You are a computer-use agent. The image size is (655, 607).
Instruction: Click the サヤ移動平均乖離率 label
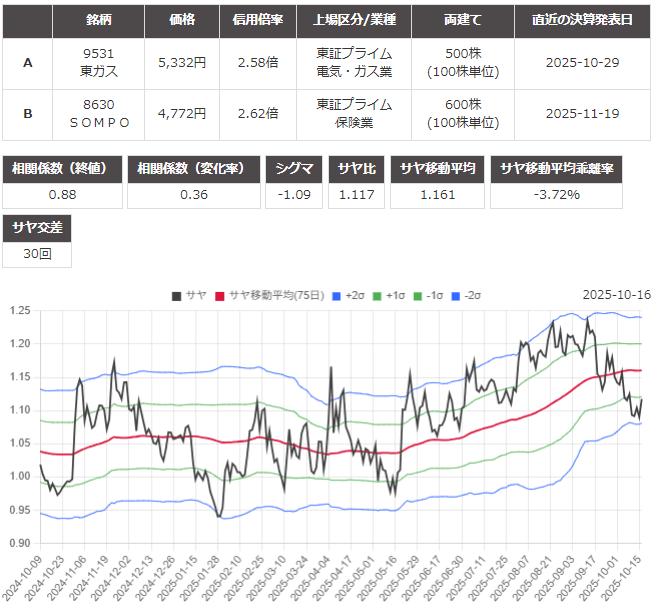[557, 168]
